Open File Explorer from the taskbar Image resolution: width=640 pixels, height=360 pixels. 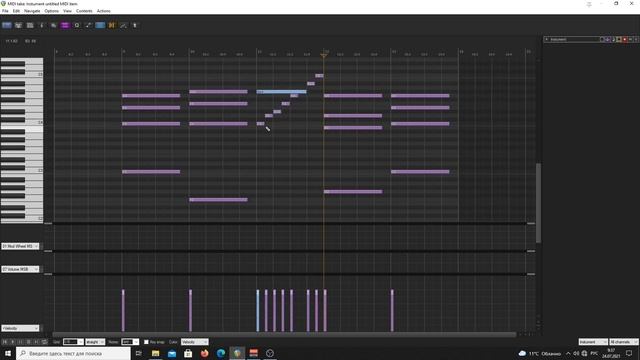coord(156,353)
